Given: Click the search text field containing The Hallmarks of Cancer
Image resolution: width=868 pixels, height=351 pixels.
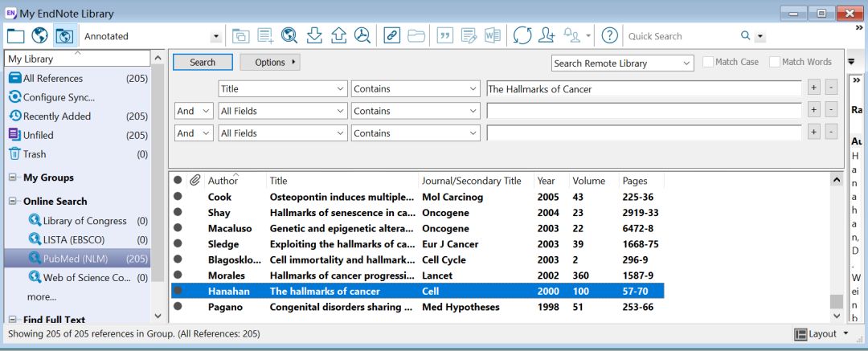Looking at the screenshot, I should coord(644,88).
